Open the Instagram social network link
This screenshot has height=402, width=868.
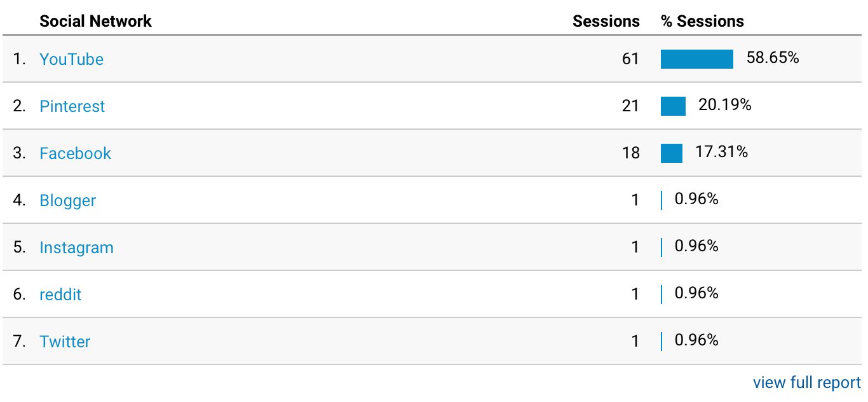click(76, 247)
